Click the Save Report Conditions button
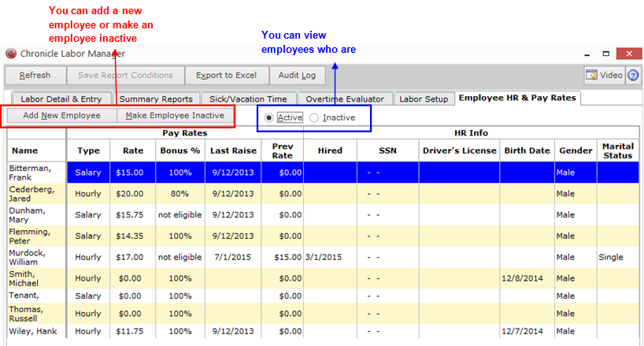The width and height of the screenshot is (644, 346). [125, 75]
